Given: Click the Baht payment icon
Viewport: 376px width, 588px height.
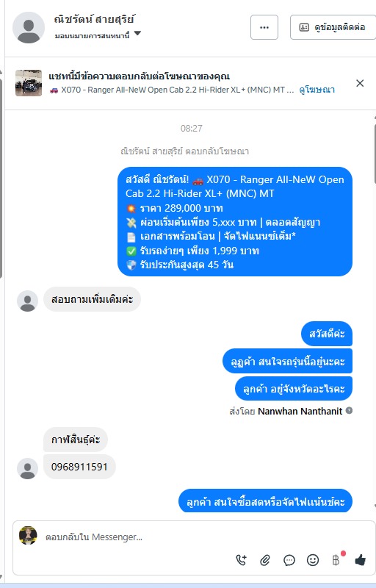Looking at the screenshot, I should (x=336, y=560).
